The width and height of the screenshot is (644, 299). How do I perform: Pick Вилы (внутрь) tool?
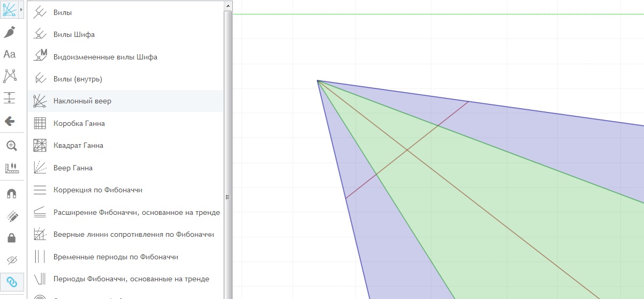125,79
